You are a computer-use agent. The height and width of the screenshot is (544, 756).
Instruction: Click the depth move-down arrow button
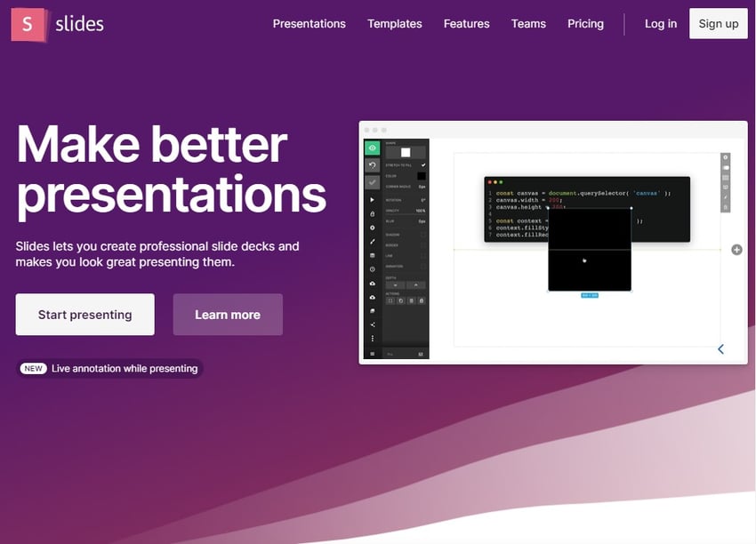click(395, 284)
